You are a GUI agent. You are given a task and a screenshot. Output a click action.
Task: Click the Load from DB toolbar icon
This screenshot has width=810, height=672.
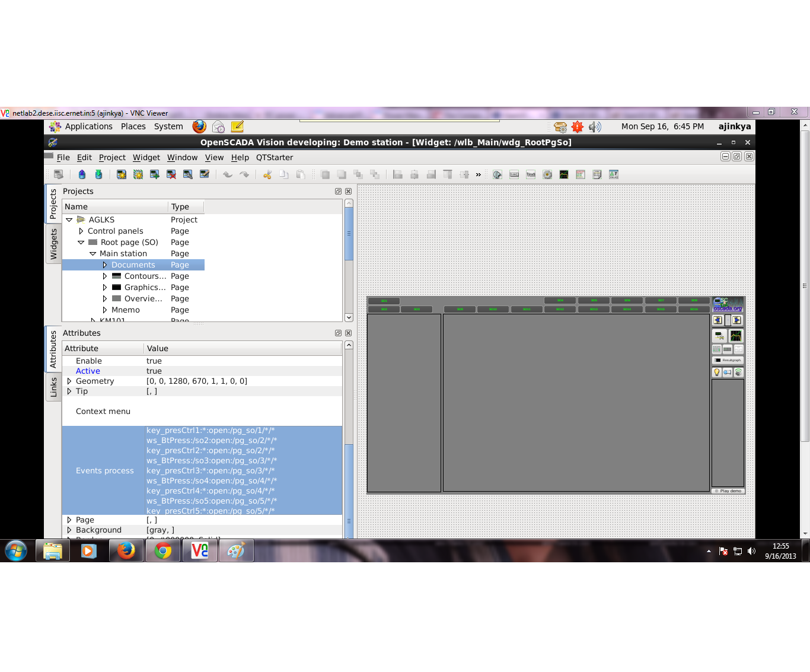tap(82, 174)
